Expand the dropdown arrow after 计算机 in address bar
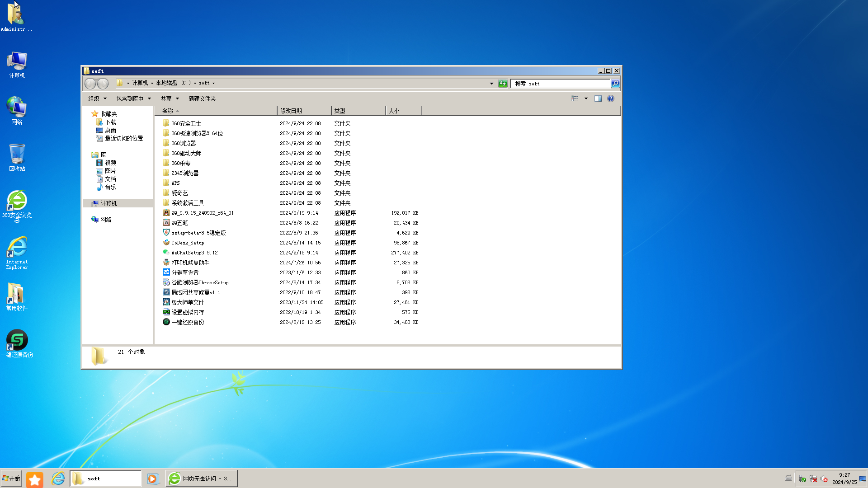 (x=152, y=83)
